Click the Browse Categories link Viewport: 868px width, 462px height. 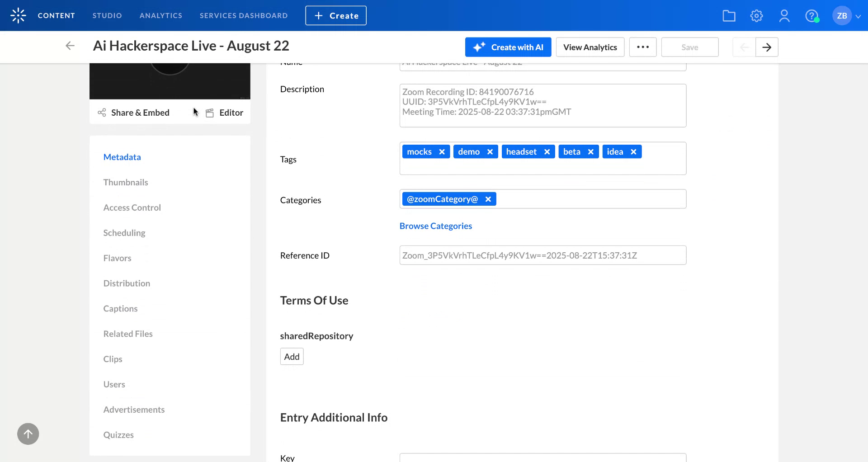(435, 226)
